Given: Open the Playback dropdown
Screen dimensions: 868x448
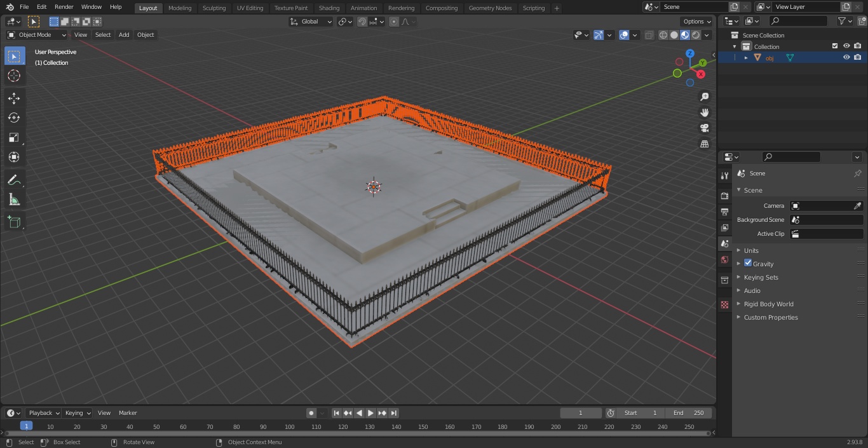Looking at the screenshot, I should (x=43, y=413).
